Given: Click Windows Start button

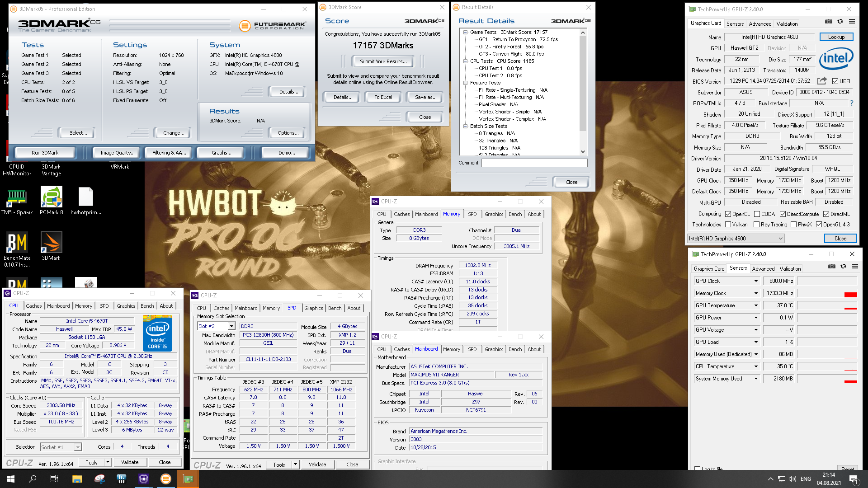Looking at the screenshot, I should [11, 479].
